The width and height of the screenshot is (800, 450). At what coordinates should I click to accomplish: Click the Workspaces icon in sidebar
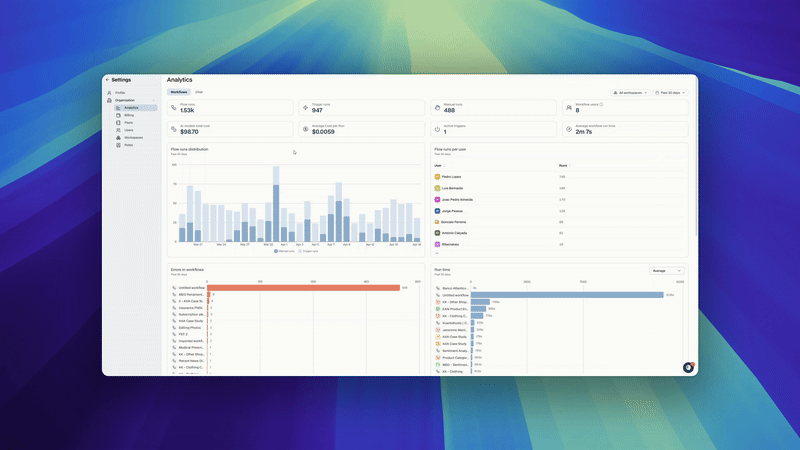pos(118,138)
